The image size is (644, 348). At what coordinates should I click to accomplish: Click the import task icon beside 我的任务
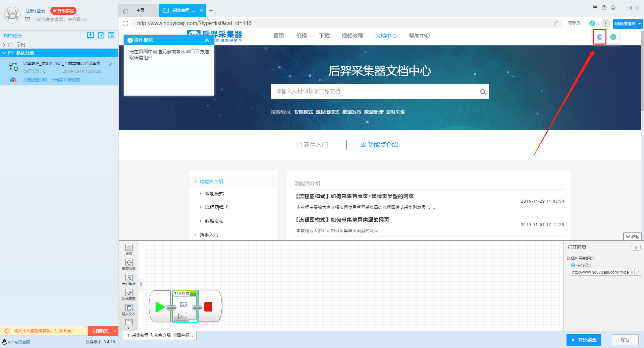coord(91,35)
